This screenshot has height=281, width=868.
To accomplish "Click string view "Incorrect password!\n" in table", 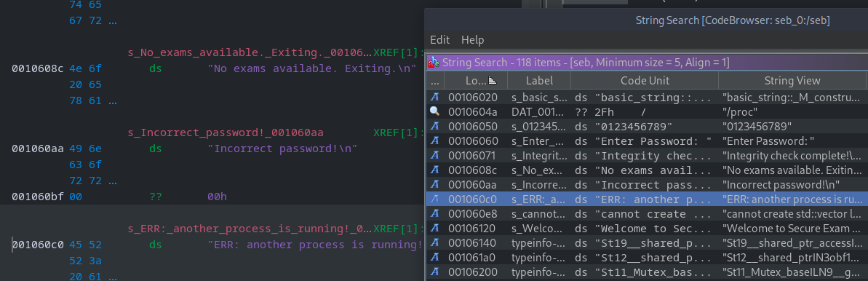I will coord(781,185).
